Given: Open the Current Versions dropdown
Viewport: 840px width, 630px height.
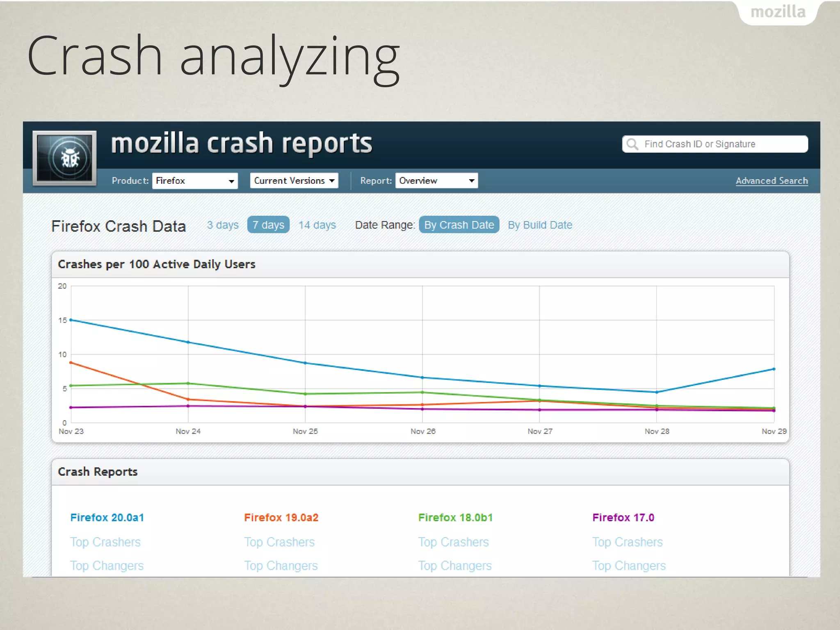Looking at the screenshot, I should tap(294, 180).
